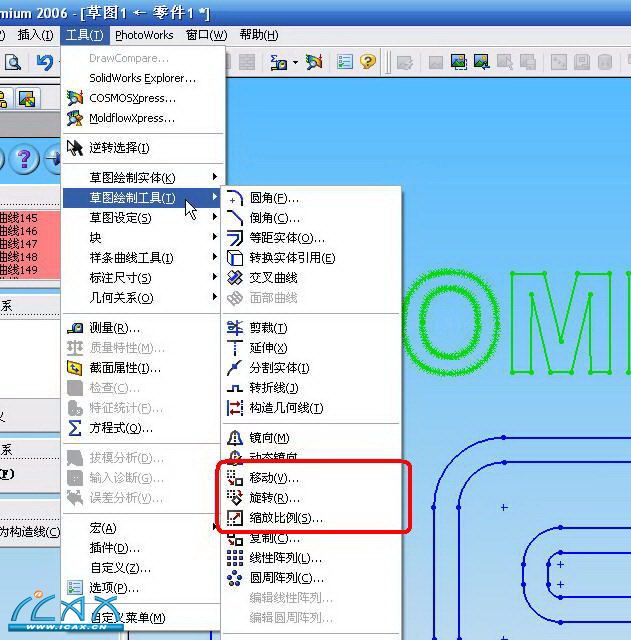The width and height of the screenshot is (631, 640).
Task: Click the zoom magnifier toolbar icon
Action: click(x=13, y=62)
